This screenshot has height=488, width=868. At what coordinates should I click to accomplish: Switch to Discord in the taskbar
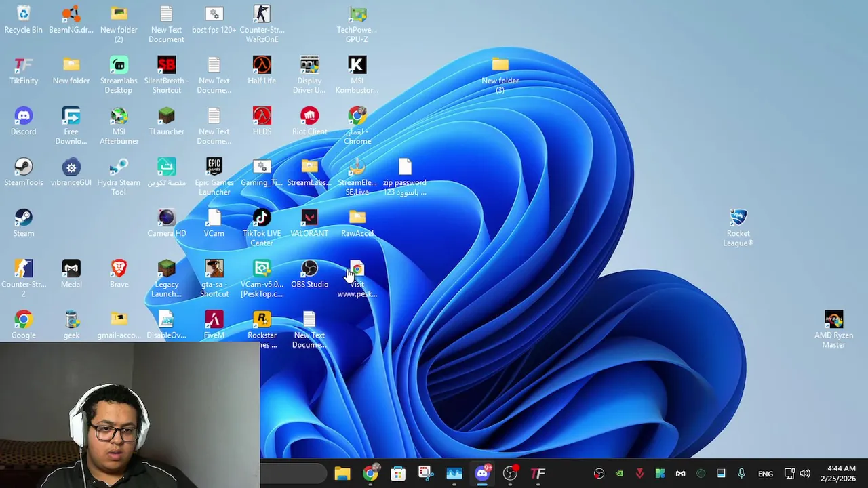pyautogui.click(x=482, y=473)
